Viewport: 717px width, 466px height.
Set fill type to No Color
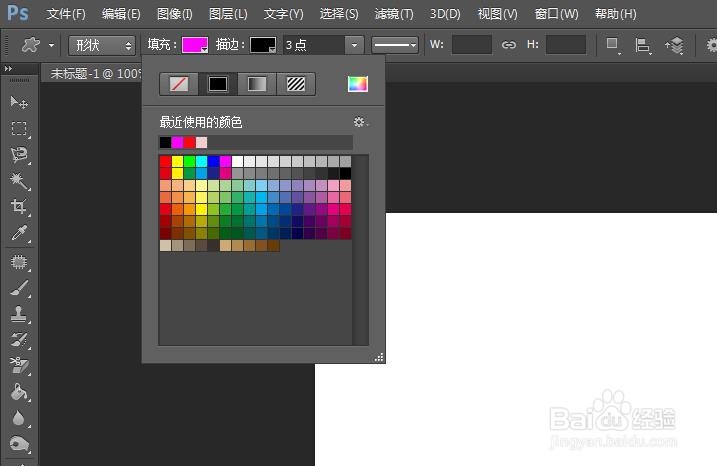[179, 84]
